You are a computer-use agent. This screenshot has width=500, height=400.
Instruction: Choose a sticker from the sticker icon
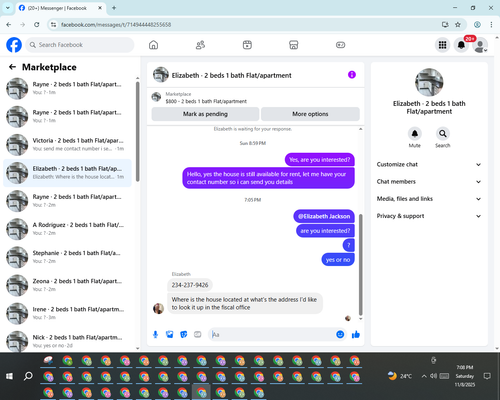184,334
